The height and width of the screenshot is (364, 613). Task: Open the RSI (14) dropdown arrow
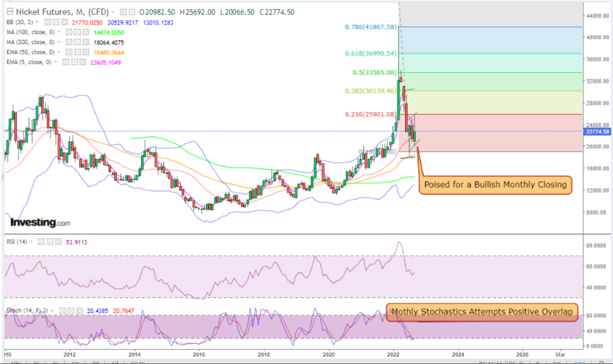coord(31,242)
